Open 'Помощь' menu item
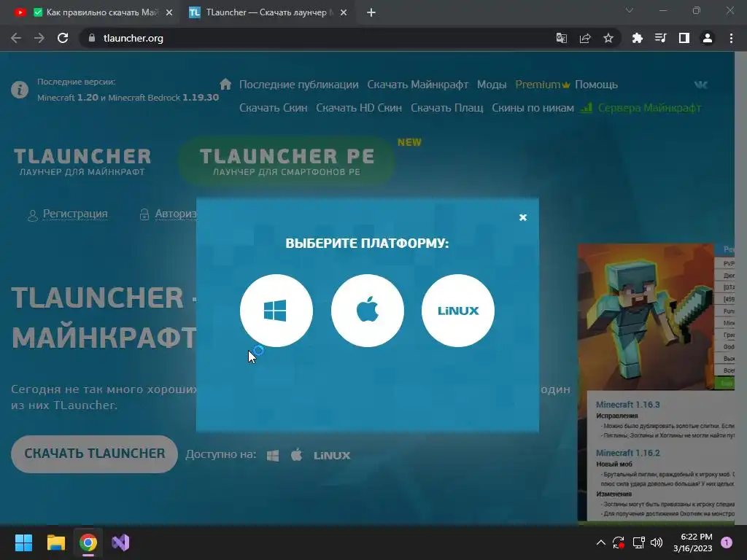 point(596,85)
